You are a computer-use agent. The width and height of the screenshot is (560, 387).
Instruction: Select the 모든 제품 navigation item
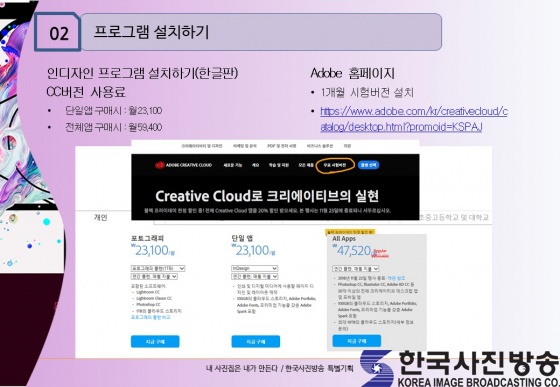[x=306, y=165]
